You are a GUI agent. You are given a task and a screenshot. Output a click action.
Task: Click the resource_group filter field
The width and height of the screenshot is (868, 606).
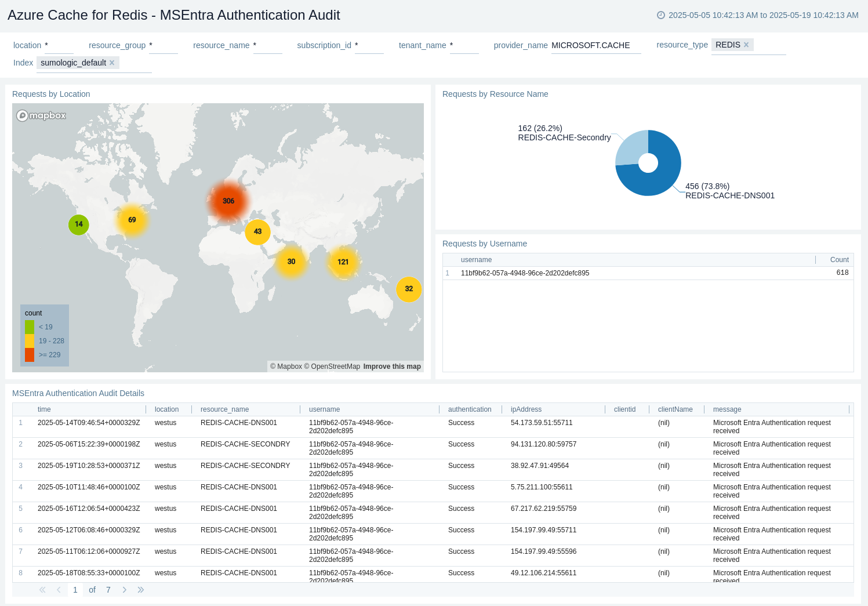click(x=164, y=45)
